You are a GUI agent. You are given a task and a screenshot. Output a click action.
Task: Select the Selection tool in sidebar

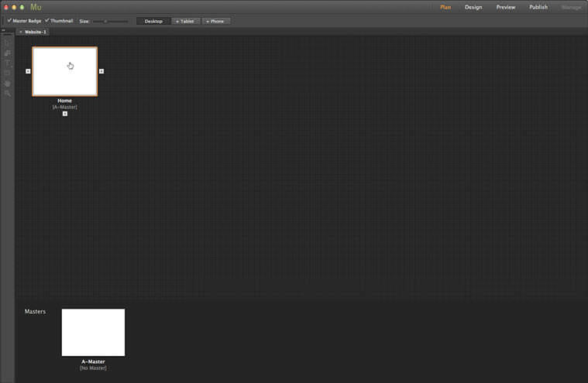pos(8,43)
